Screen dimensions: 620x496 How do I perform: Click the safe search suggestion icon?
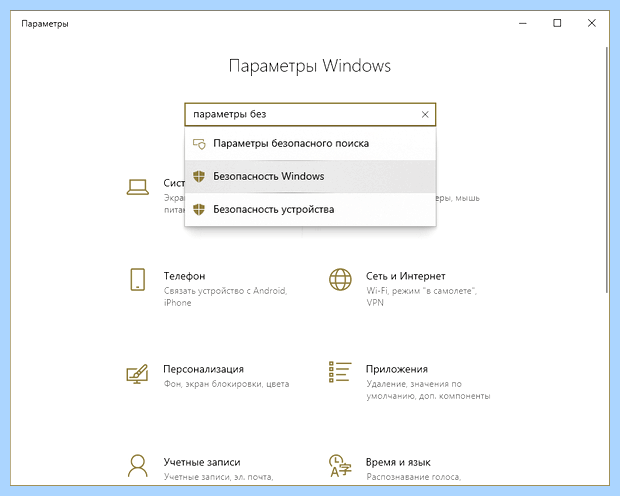[199, 144]
